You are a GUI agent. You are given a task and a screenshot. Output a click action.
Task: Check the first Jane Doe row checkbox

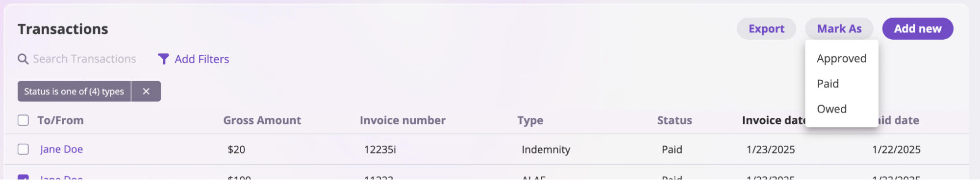[x=23, y=149]
